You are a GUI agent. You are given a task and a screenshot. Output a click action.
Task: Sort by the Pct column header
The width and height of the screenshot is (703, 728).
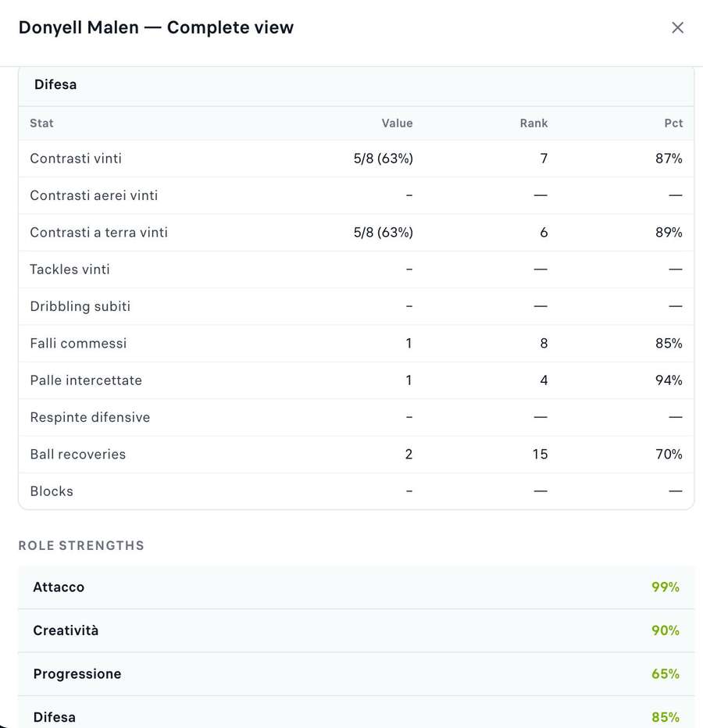tap(673, 123)
